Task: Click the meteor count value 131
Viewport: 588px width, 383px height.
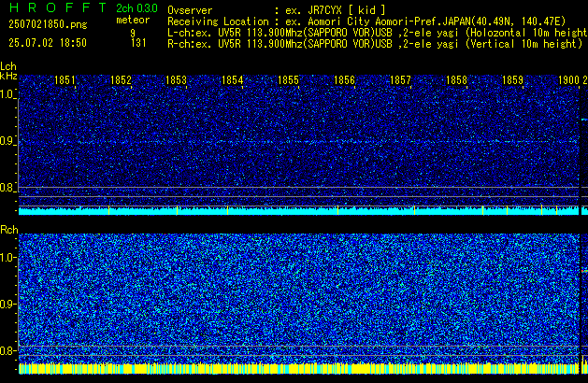Action: click(x=138, y=43)
